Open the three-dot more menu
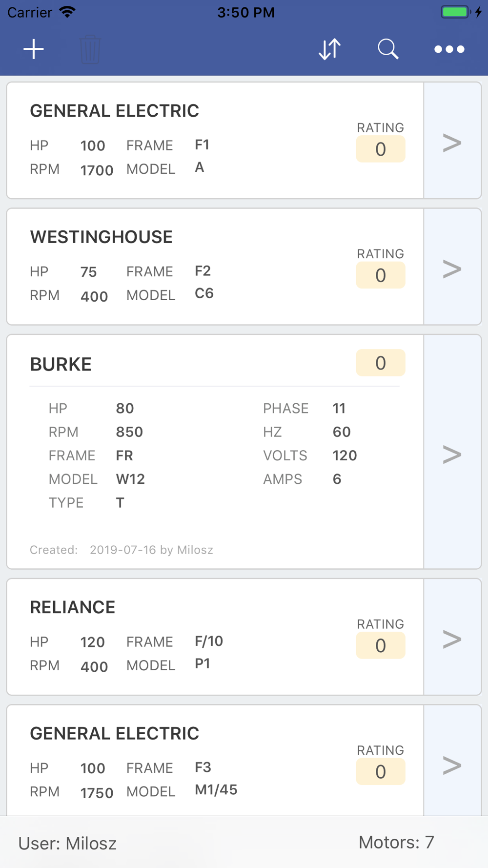This screenshot has width=488, height=868. (x=449, y=49)
